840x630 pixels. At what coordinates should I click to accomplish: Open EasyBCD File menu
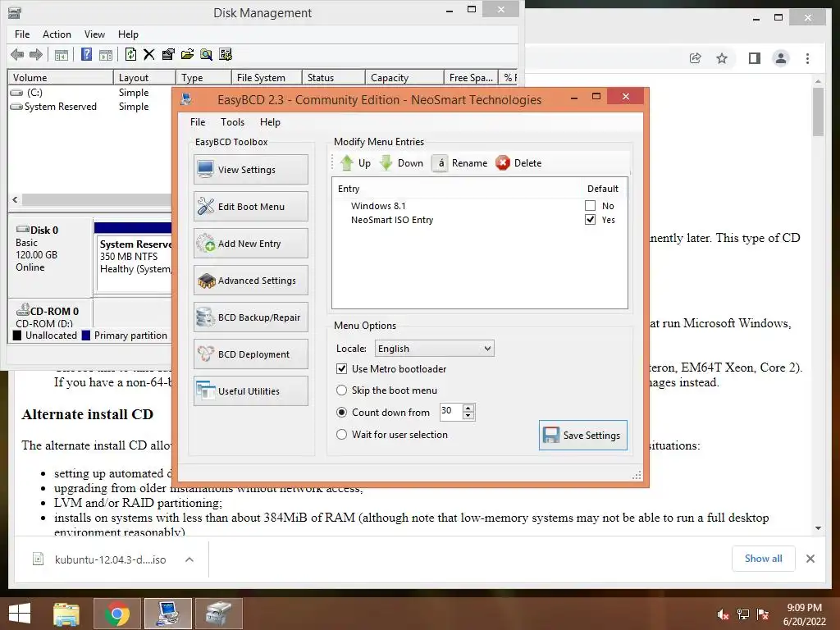click(198, 122)
